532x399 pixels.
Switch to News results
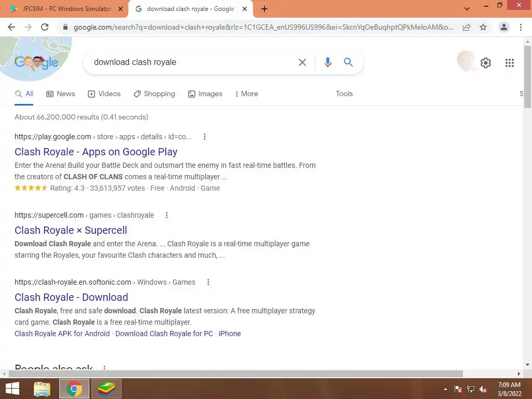click(60, 94)
